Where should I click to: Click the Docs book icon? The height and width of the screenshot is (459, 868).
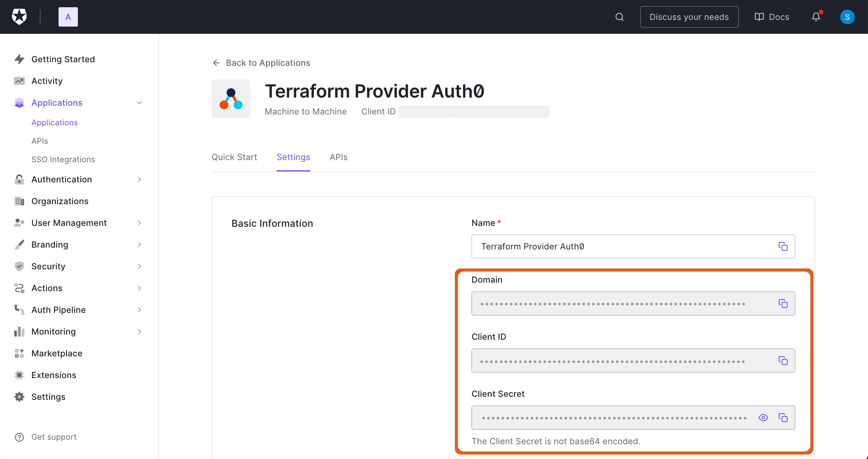click(759, 17)
